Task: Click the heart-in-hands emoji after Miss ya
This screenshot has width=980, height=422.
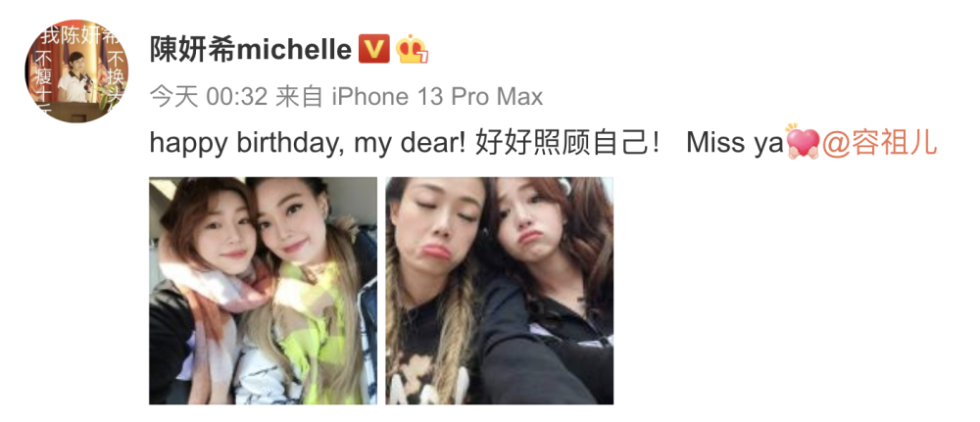Action: coord(803,142)
